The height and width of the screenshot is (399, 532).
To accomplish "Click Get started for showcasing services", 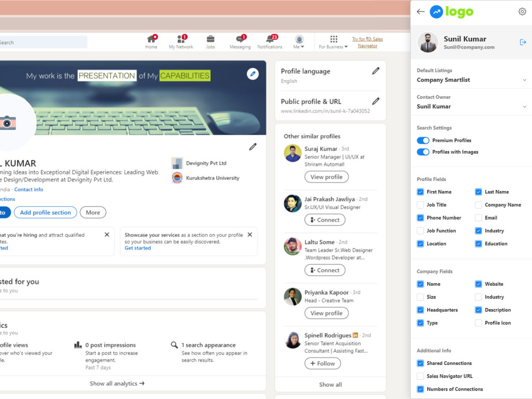I will tap(138, 248).
